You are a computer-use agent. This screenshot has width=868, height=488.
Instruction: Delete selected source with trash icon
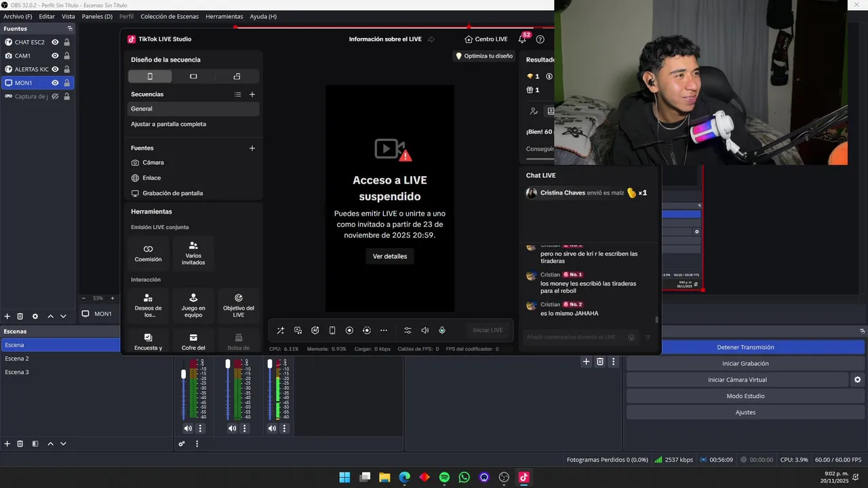coord(20,317)
